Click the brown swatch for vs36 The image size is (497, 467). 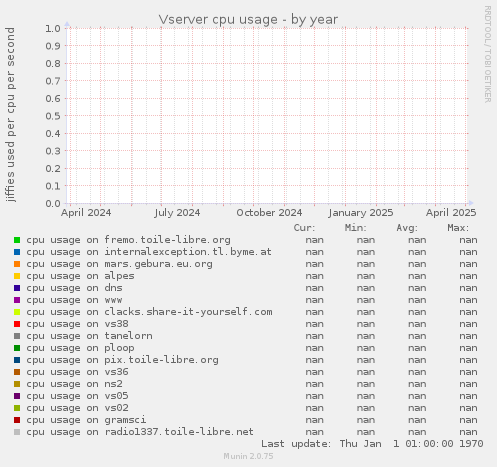(17, 372)
